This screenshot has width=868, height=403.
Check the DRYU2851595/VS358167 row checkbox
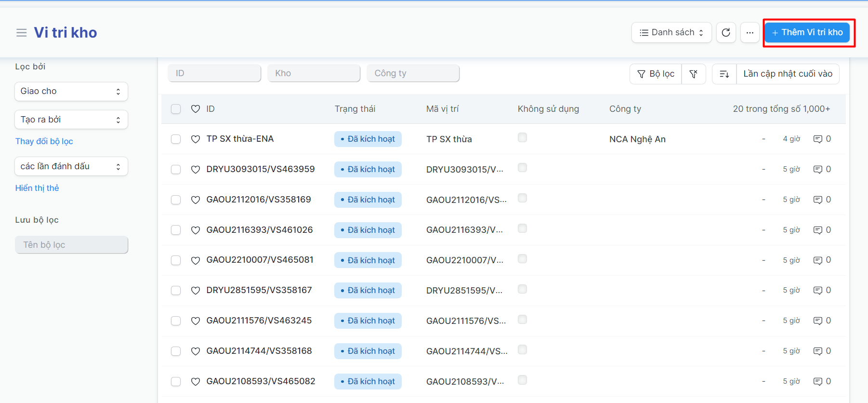[176, 291]
